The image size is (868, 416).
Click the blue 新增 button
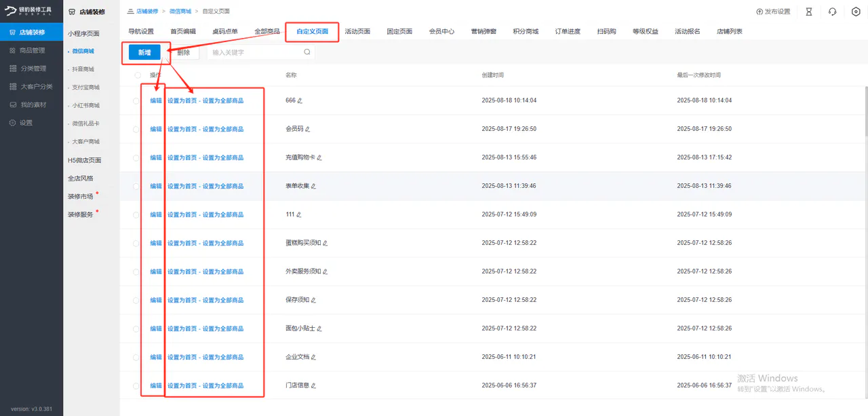tap(144, 52)
